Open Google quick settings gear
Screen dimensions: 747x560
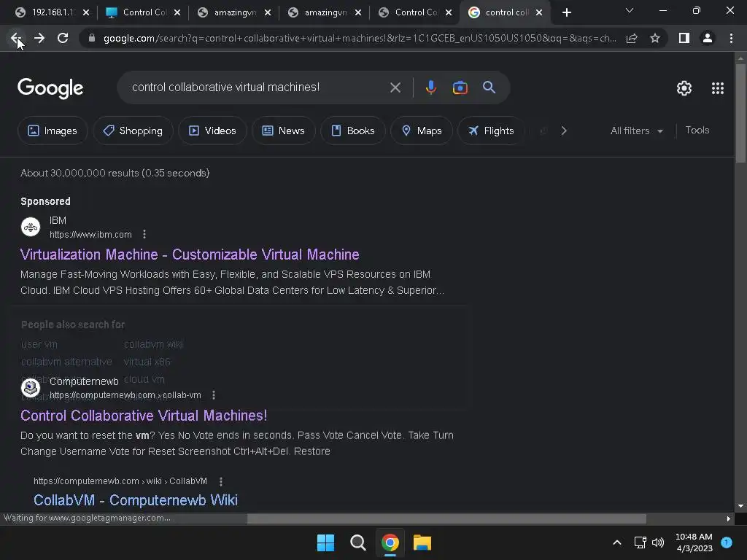pyautogui.click(x=684, y=88)
